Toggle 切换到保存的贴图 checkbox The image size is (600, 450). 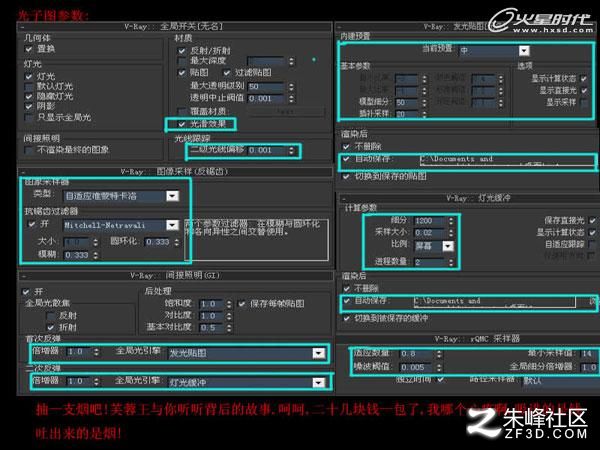click(346, 176)
